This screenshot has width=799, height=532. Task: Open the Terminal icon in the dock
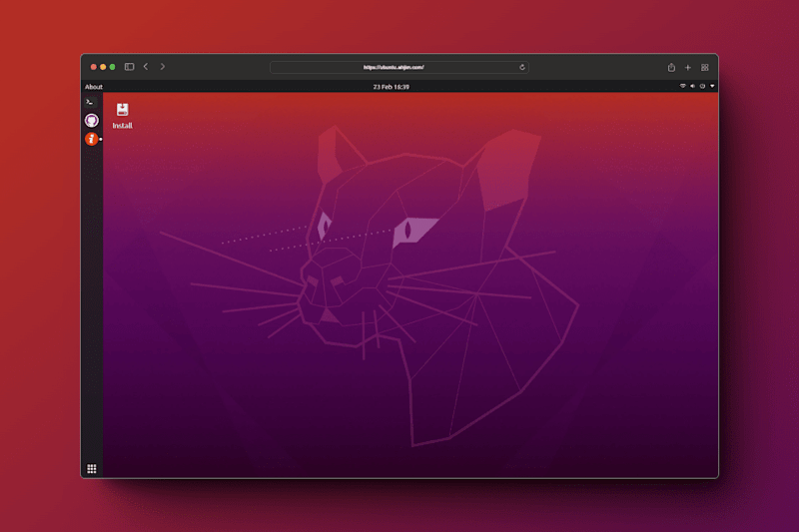pyautogui.click(x=91, y=103)
